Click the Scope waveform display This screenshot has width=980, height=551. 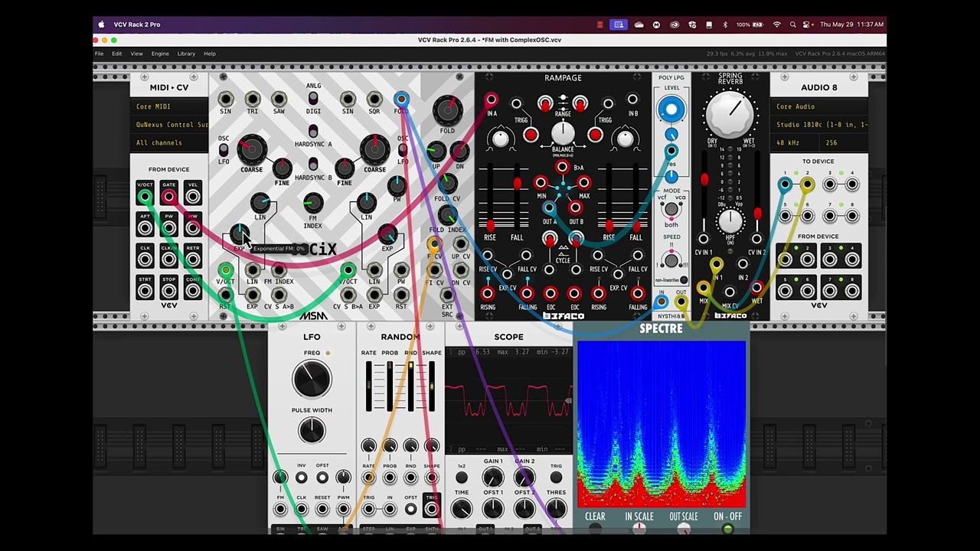pos(508,402)
